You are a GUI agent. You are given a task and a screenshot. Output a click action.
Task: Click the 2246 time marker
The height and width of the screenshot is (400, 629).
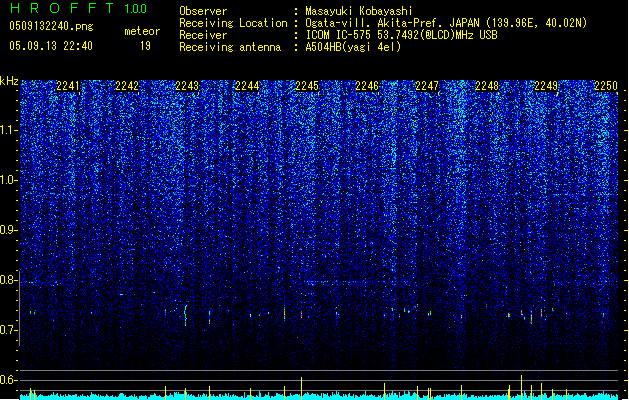point(367,86)
